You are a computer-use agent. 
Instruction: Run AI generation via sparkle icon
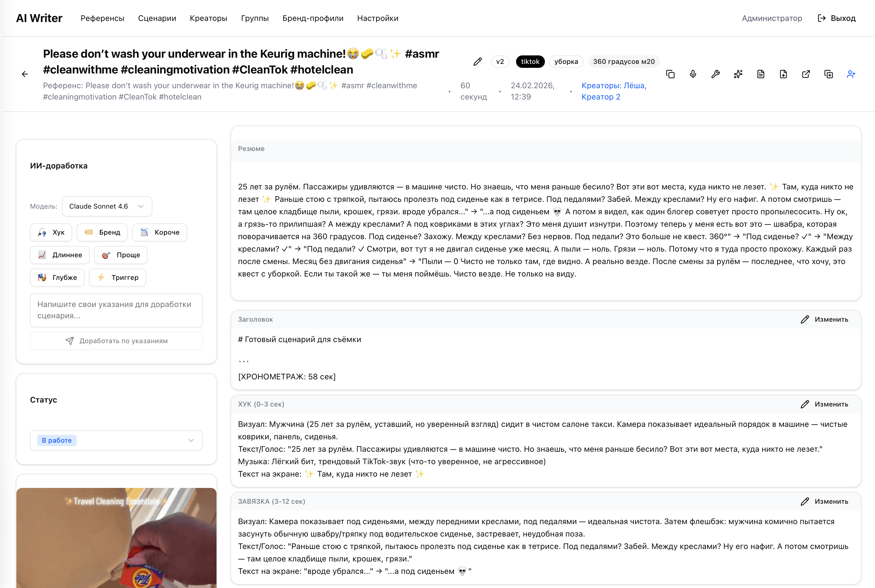pyautogui.click(x=738, y=74)
